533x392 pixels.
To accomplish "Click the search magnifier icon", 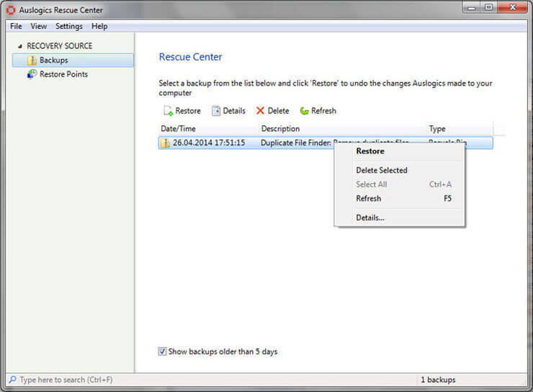I will [x=12, y=380].
